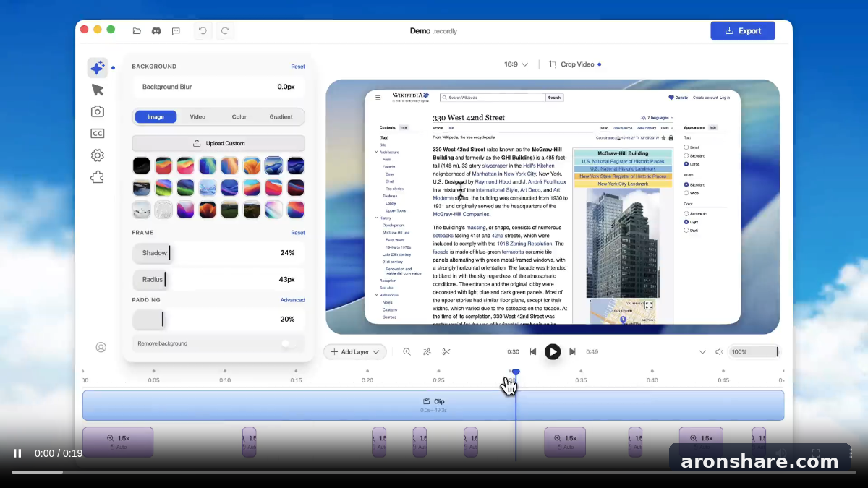Open the puzzle-piece extensions panel

98,177
